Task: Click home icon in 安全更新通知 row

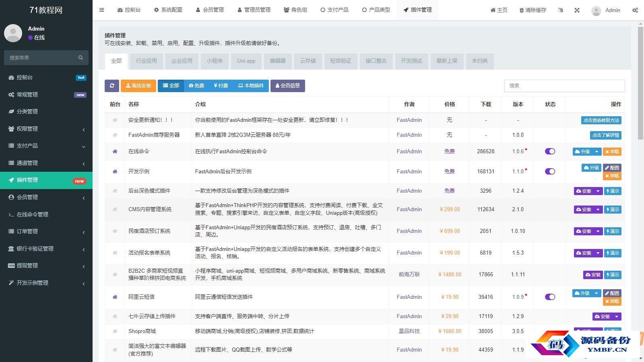Action: coord(115,120)
